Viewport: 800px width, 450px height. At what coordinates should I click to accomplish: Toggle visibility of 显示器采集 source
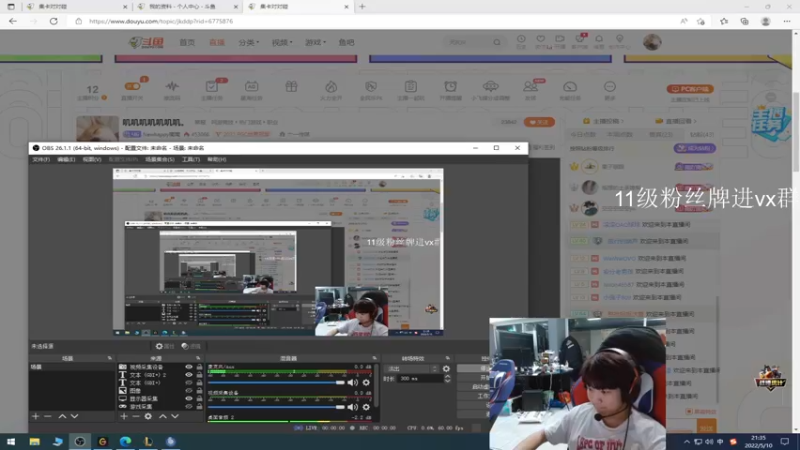pos(189,398)
